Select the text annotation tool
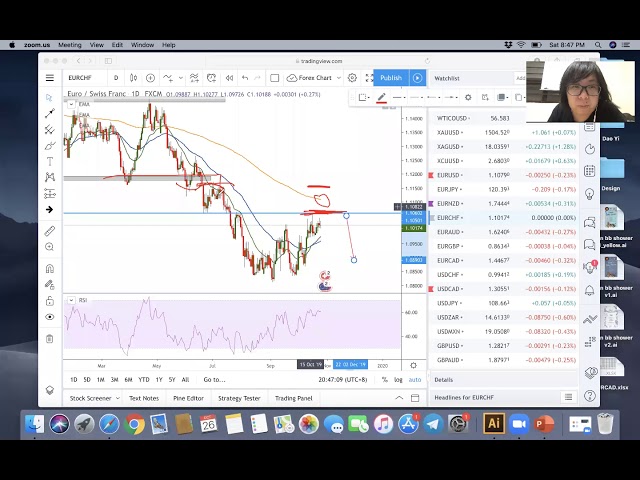 click(49, 161)
